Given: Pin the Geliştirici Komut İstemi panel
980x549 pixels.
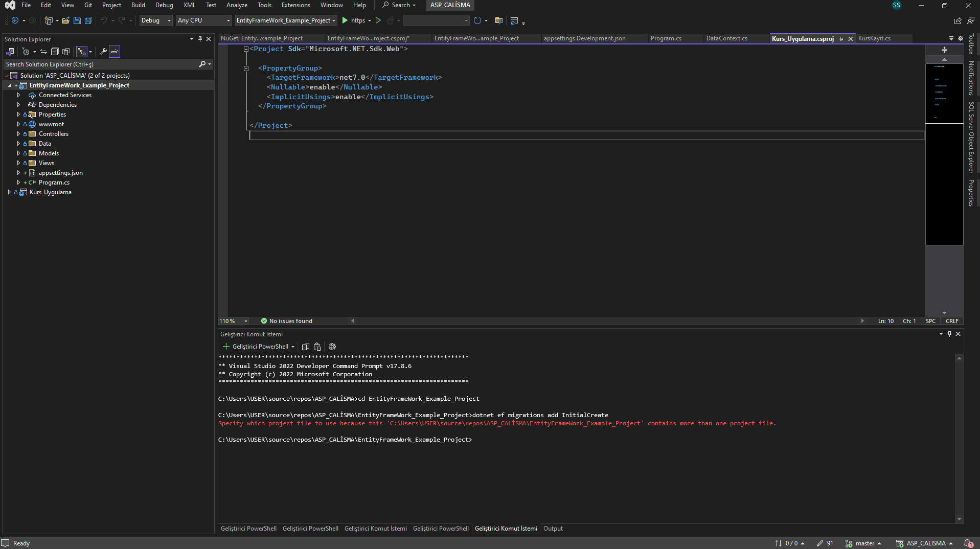Looking at the screenshot, I should 949,334.
